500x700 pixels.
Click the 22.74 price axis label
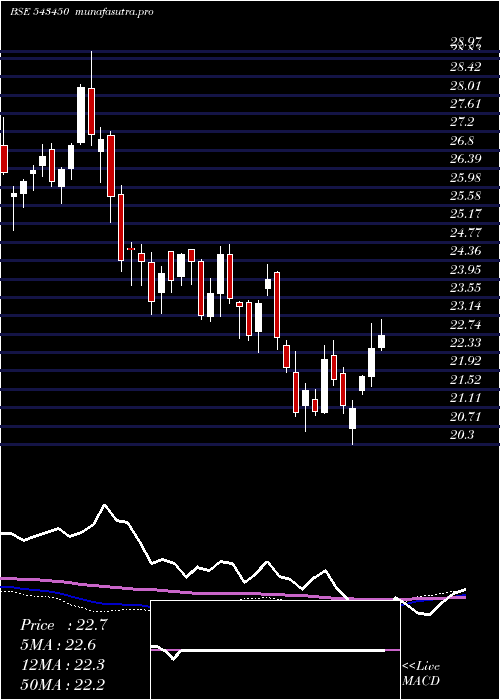point(466,325)
